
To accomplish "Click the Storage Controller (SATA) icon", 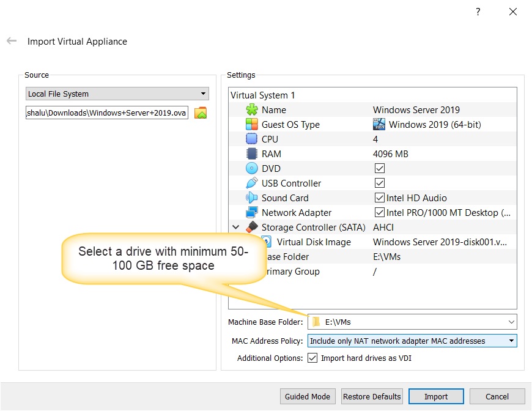I will (252, 227).
